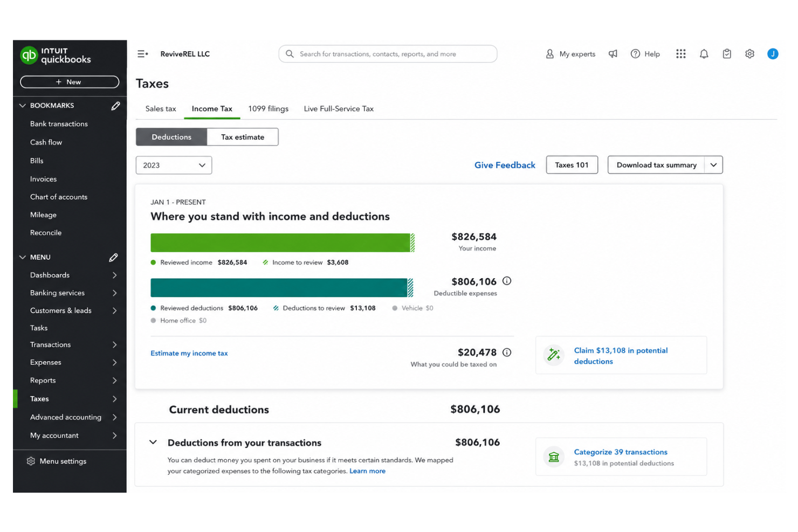Click the search transactions input field

[x=388, y=54]
